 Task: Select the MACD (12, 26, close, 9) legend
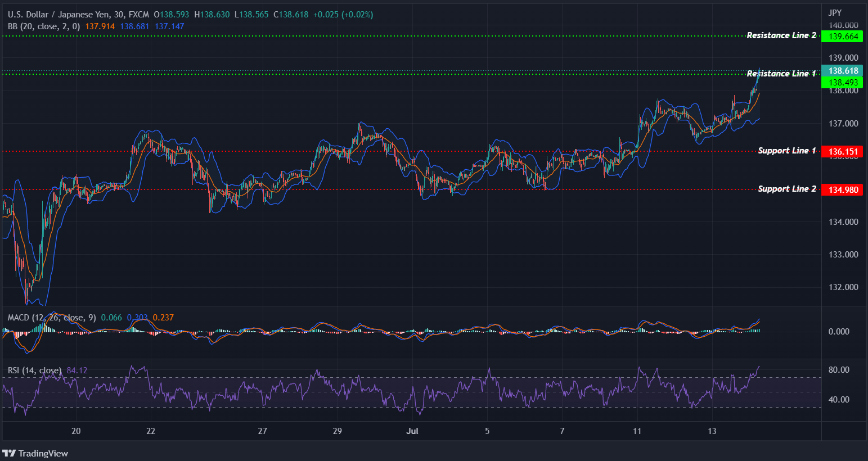click(x=51, y=317)
